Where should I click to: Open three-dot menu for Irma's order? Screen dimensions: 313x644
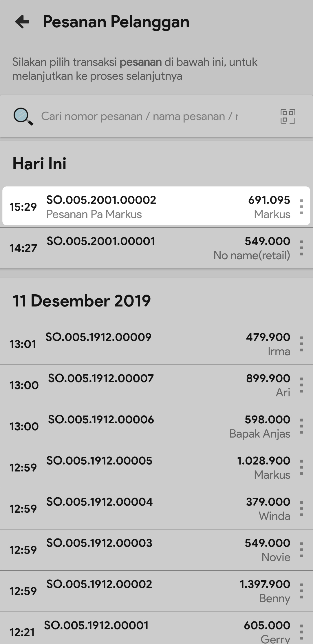(x=301, y=344)
